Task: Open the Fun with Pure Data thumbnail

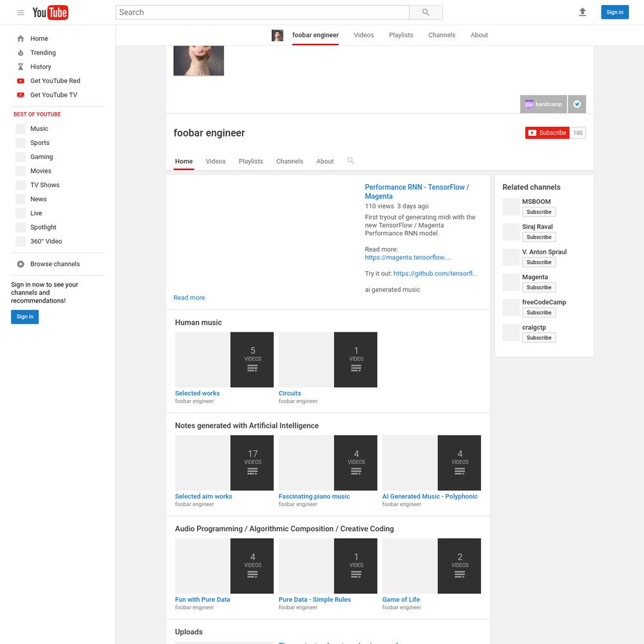Action: [224, 566]
